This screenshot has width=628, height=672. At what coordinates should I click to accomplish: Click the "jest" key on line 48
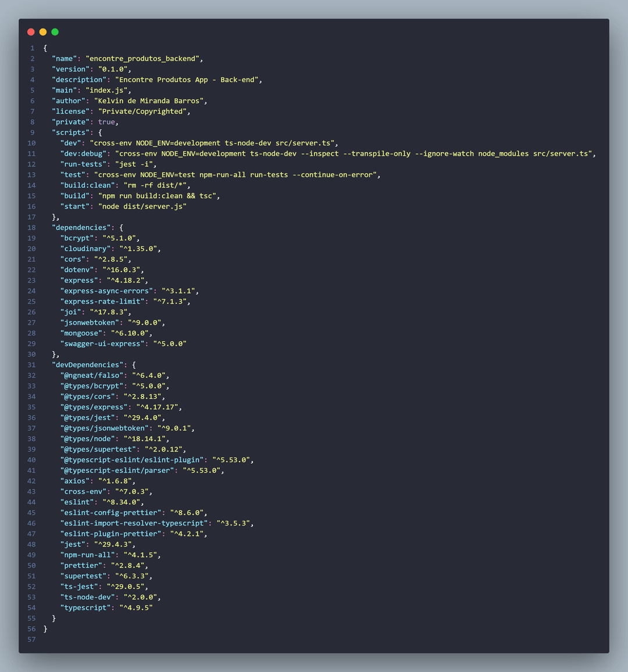pyautogui.click(x=73, y=545)
